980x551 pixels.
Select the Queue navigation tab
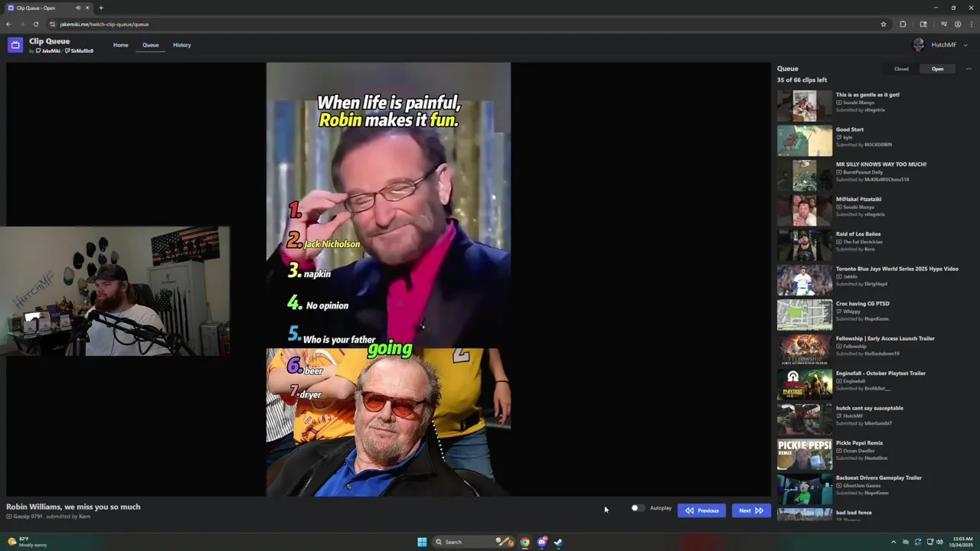point(150,45)
